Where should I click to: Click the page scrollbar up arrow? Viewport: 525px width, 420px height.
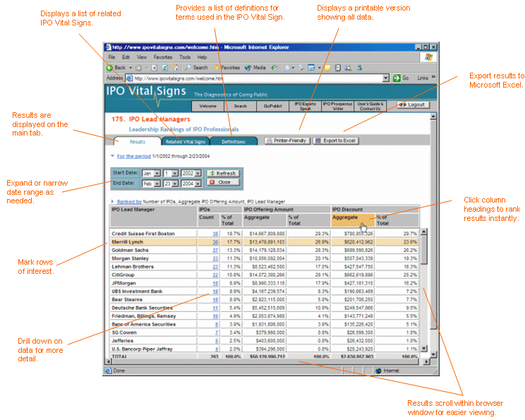point(433,116)
